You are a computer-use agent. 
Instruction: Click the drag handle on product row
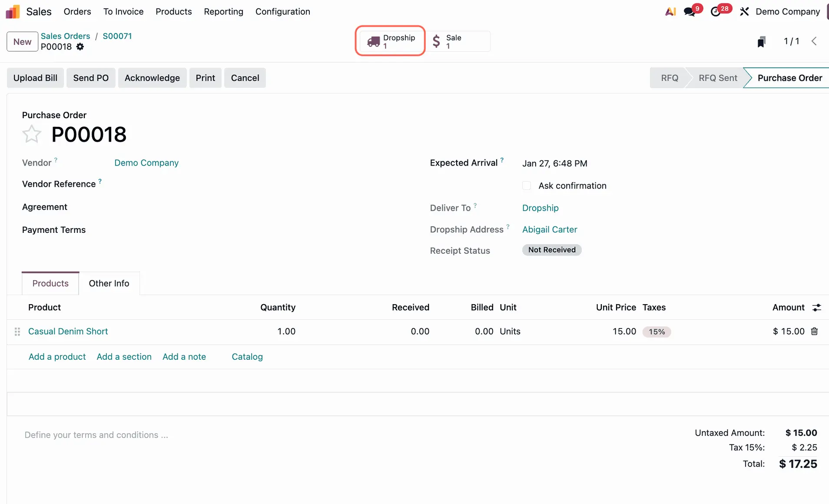pyautogui.click(x=17, y=332)
